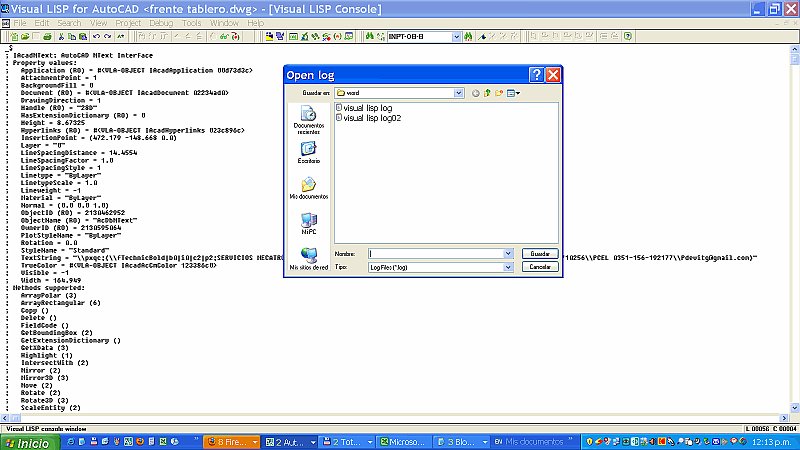This screenshot has width=800, height=450.
Task: Select Mis sitios de red in dialog
Action: (x=309, y=259)
